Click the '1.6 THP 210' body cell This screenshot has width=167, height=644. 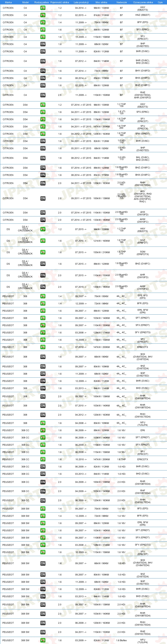pos(122,253)
